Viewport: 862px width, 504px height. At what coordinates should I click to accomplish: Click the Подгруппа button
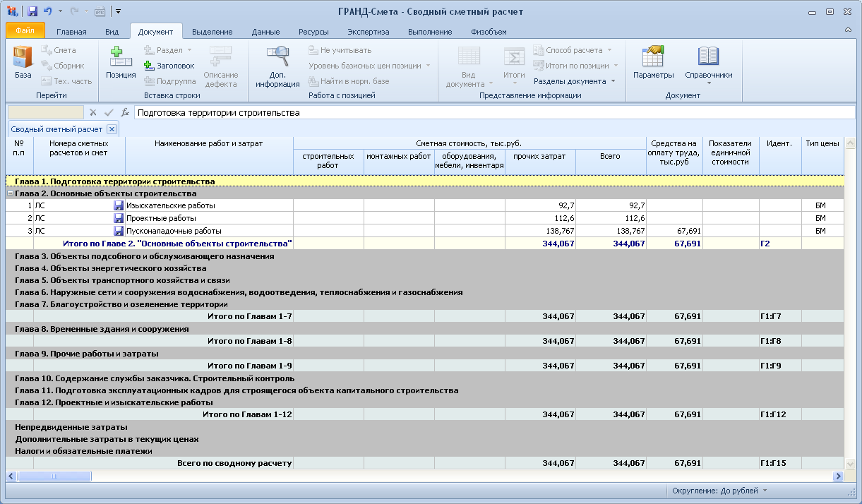tap(169, 81)
